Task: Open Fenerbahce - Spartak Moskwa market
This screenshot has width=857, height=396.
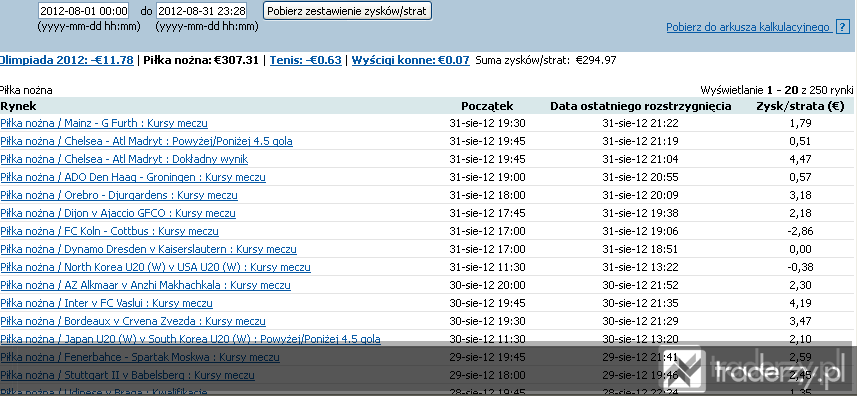Action: point(140,358)
